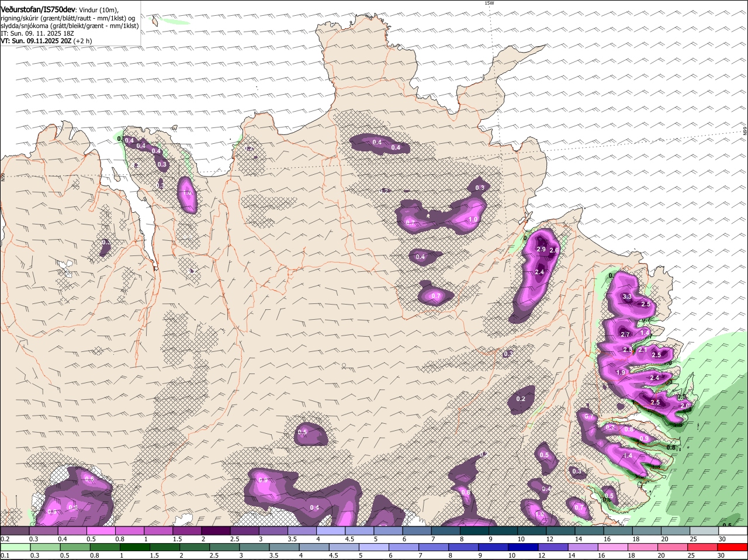
Task: Pick the rain scale swatch starting at 4
Action: [314, 547]
